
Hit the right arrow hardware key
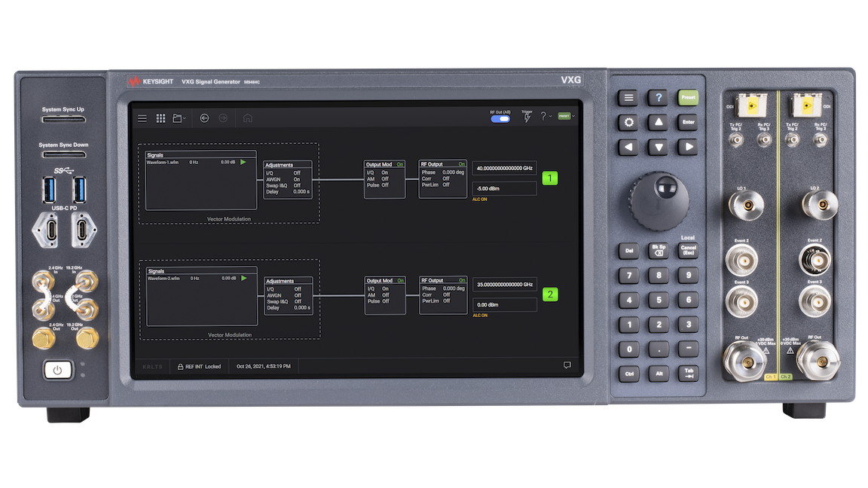[688, 147]
